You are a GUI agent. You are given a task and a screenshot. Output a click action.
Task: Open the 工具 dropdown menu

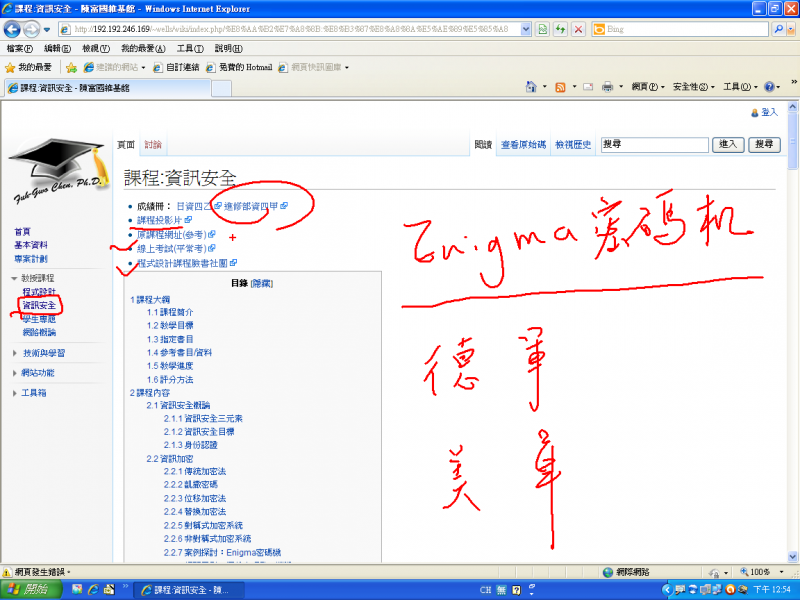739,86
